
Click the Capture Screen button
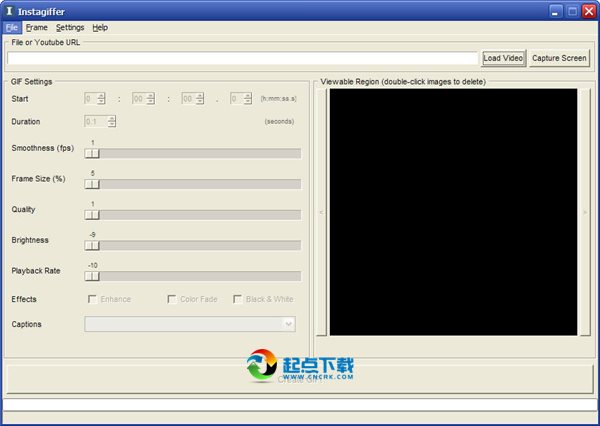tap(559, 58)
